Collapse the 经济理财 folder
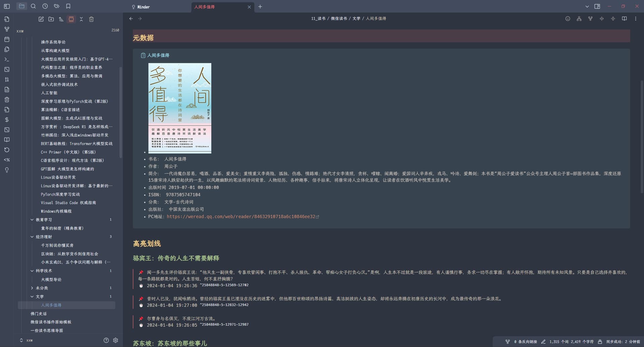The width and height of the screenshot is (644, 347). coord(32,237)
